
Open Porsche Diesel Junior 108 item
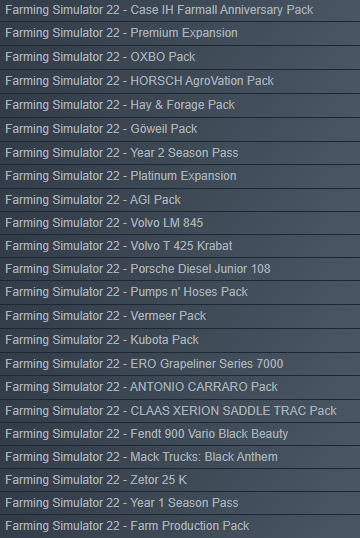(x=180, y=269)
